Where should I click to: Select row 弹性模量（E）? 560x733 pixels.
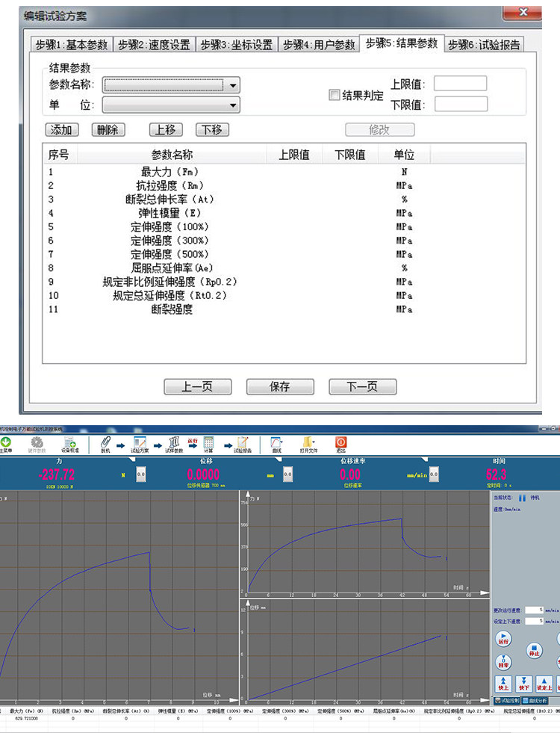(x=284, y=213)
